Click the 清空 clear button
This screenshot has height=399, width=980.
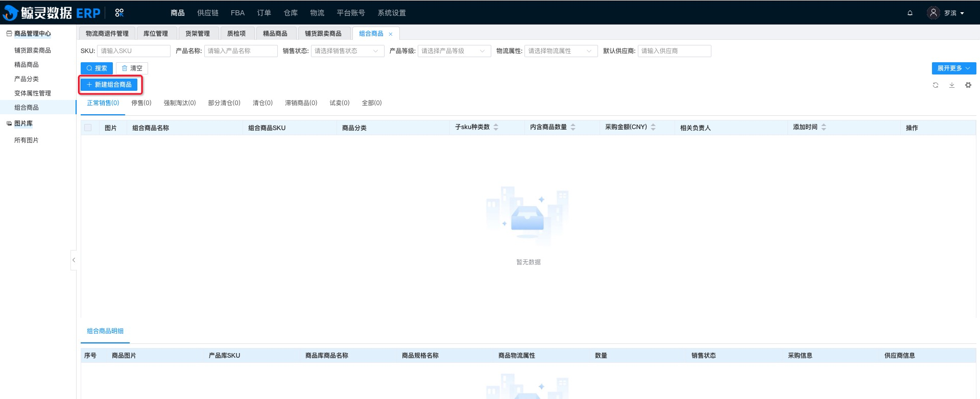pos(132,68)
